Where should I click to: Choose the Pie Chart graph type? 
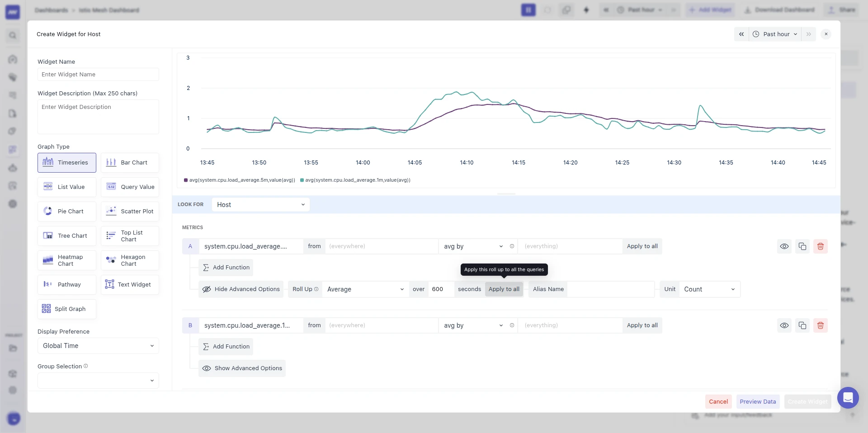click(x=67, y=212)
